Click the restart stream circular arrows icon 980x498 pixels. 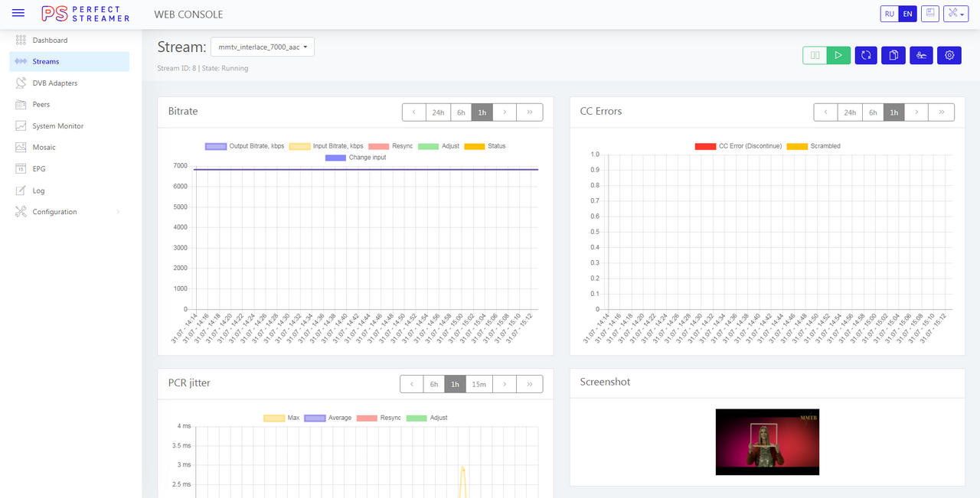point(866,55)
